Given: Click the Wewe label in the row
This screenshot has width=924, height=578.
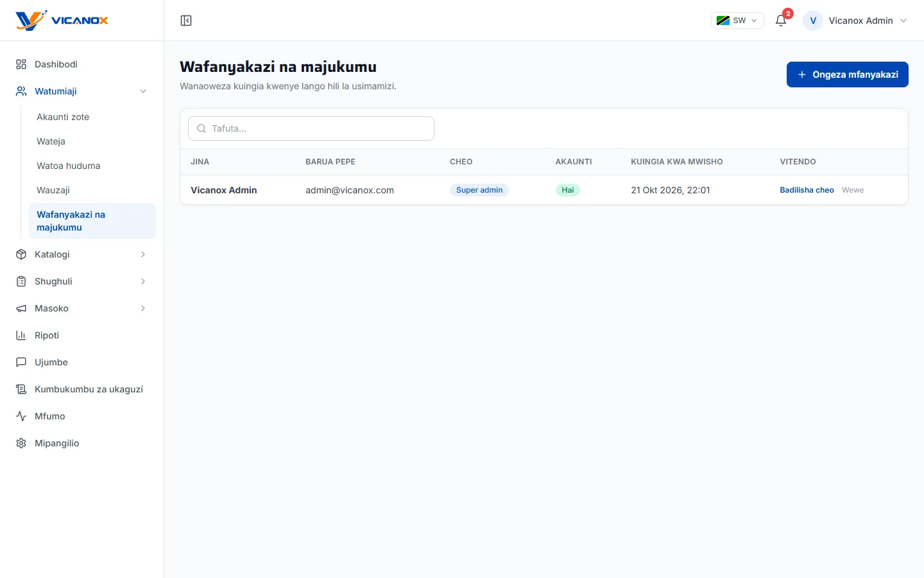Looking at the screenshot, I should click(x=853, y=190).
